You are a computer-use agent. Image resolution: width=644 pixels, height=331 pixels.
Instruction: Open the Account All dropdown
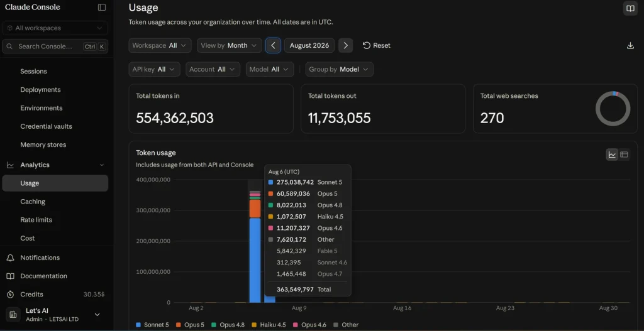pos(213,69)
